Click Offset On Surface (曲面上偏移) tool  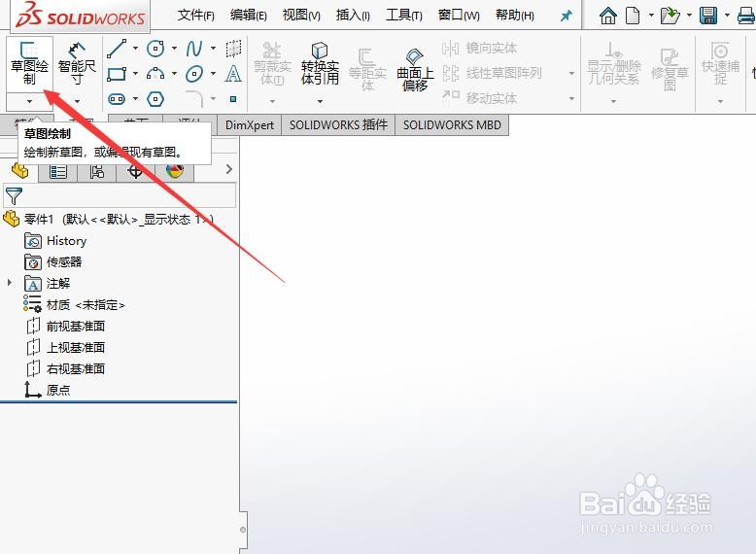pos(415,70)
